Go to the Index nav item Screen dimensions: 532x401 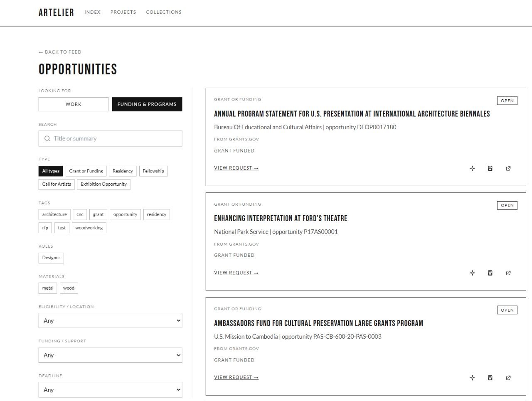[x=92, y=12]
